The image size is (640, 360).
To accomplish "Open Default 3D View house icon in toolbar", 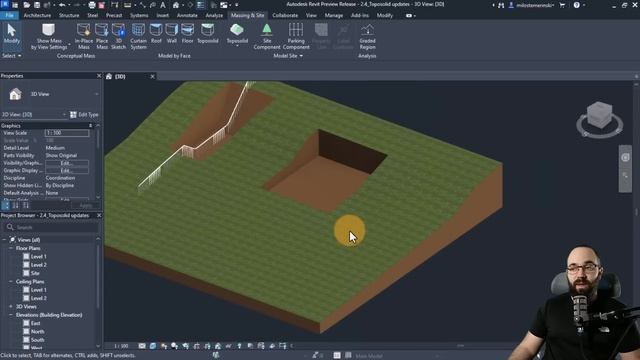I will (x=176, y=5).
